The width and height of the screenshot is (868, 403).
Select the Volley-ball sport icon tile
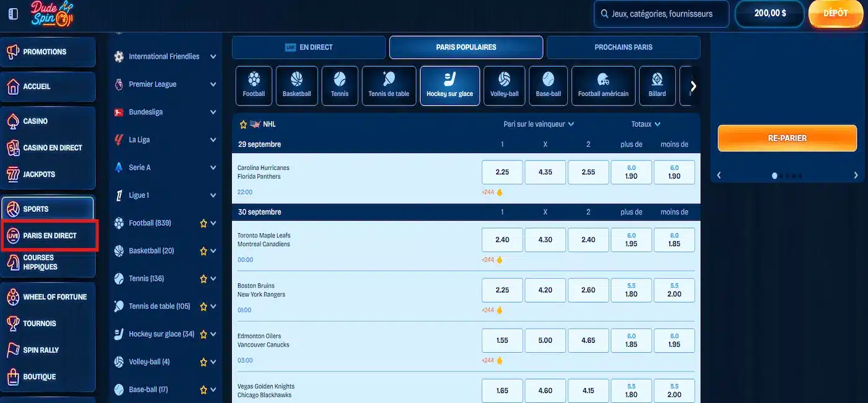[x=504, y=86]
